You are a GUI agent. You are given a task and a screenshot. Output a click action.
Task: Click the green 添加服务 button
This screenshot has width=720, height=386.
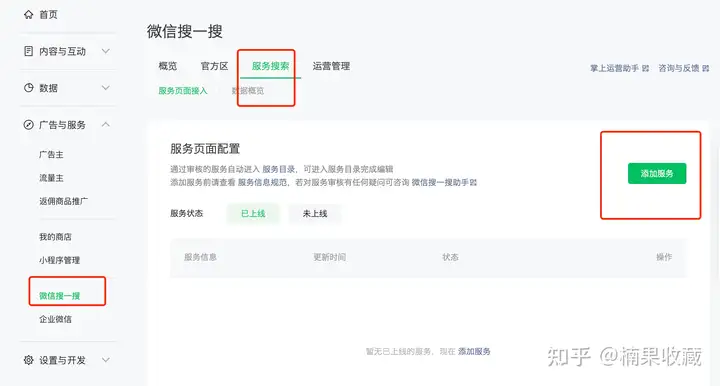pyautogui.click(x=657, y=173)
